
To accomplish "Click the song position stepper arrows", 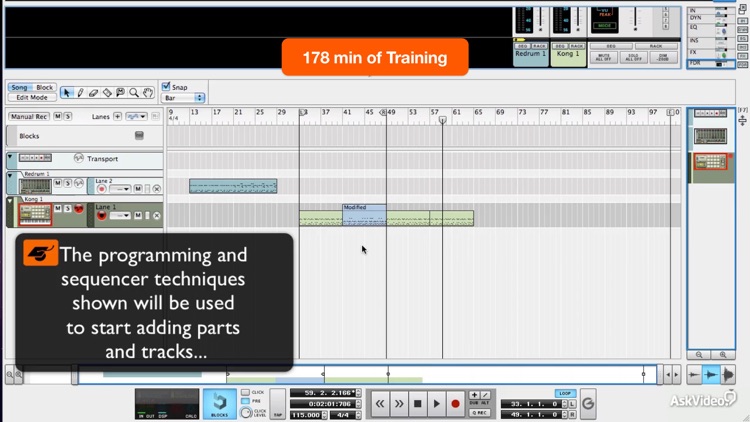I will tap(359, 393).
